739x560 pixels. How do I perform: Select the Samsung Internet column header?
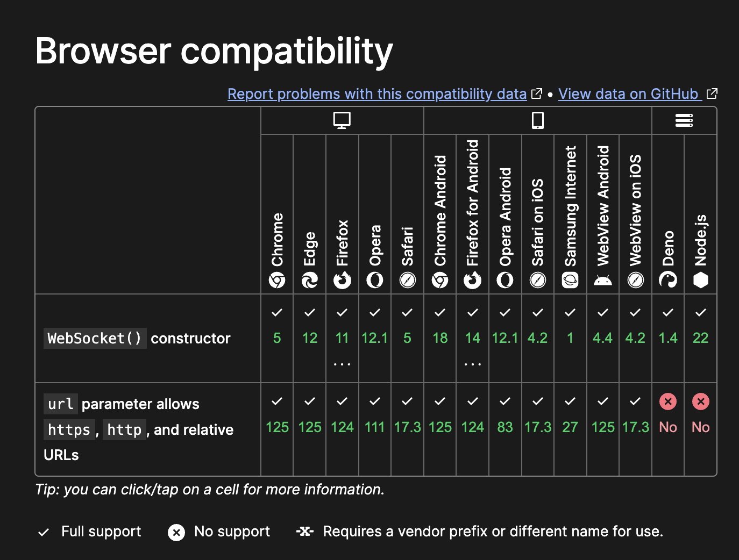pos(570,214)
